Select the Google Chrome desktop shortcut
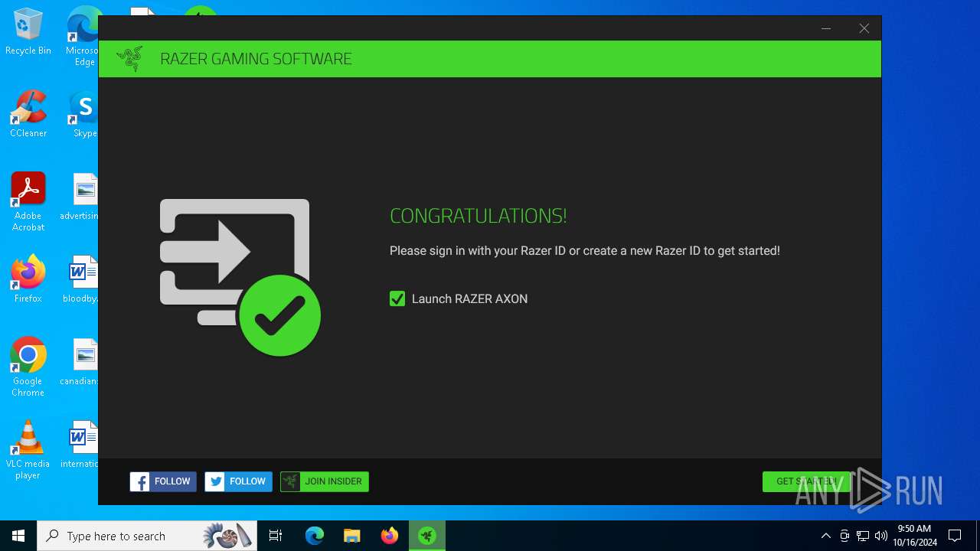 (28, 367)
